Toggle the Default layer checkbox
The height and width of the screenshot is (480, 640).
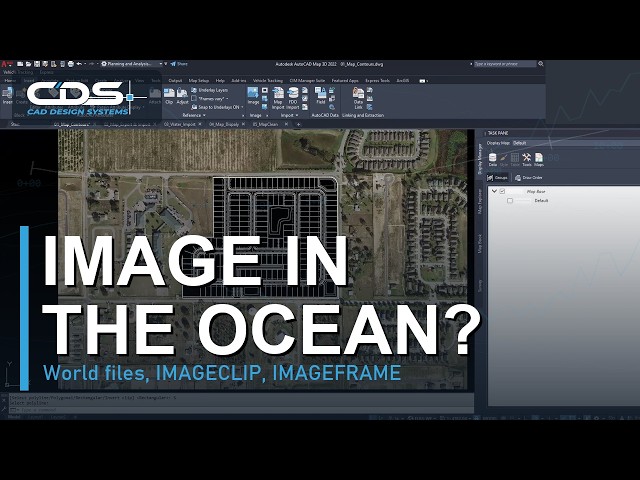(510, 200)
